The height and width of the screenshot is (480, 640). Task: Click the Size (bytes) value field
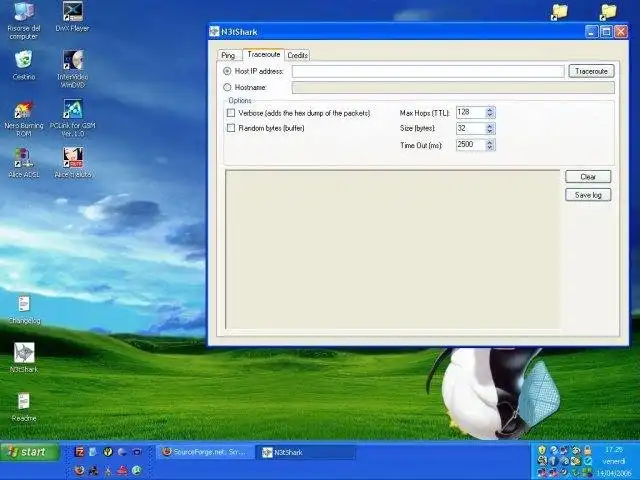pos(471,129)
